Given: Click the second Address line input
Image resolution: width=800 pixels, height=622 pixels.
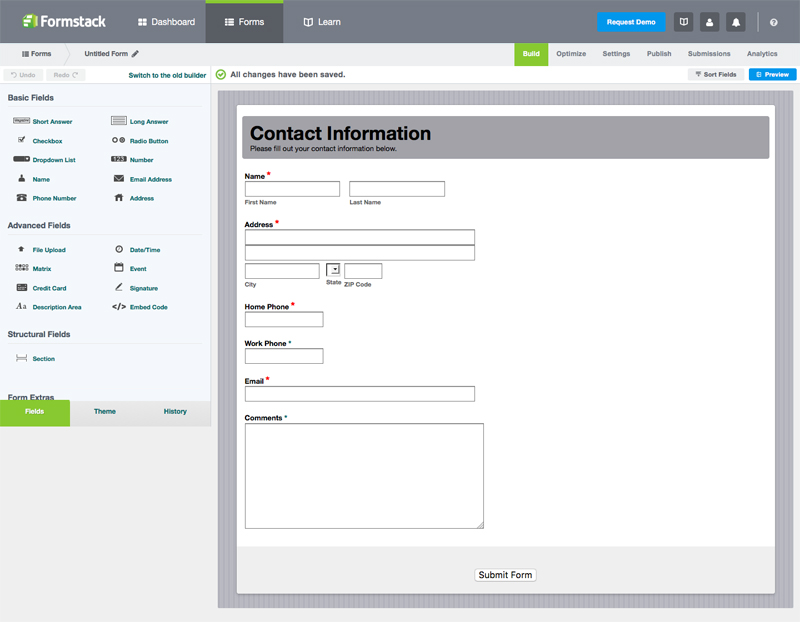Looking at the screenshot, I should [x=360, y=253].
